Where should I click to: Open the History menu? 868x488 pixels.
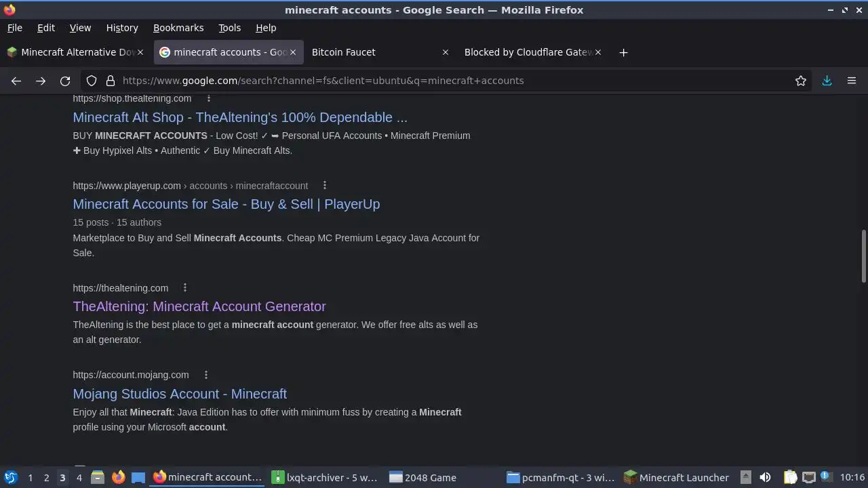pyautogui.click(x=122, y=28)
